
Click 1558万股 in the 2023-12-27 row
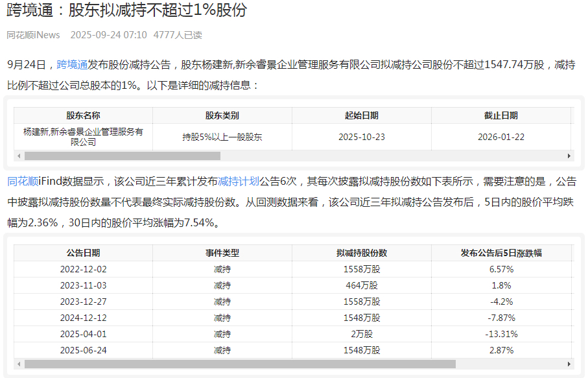[x=362, y=301]
